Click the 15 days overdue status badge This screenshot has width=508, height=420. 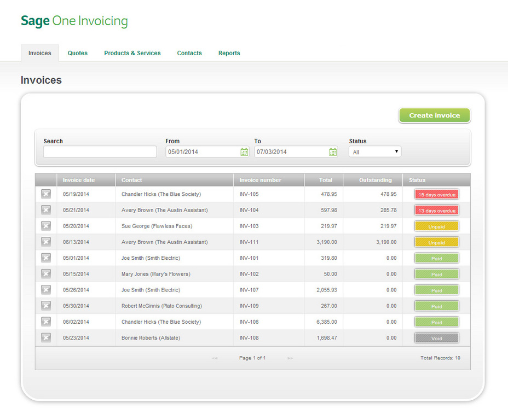coord(437,195)
